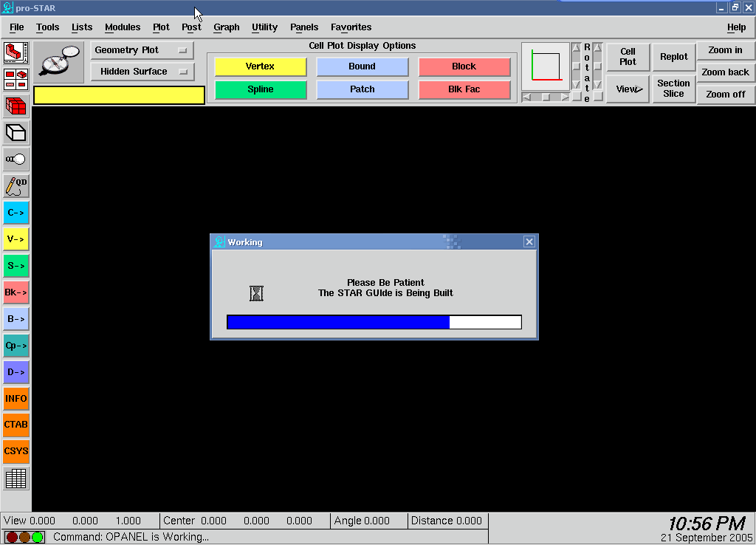Click the traffic light status indicator
This screenshot has width=756, height=545.
click(x=24, y=537)
